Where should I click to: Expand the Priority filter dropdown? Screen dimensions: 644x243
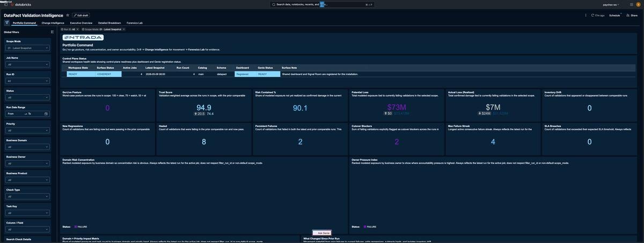point(28,131)
